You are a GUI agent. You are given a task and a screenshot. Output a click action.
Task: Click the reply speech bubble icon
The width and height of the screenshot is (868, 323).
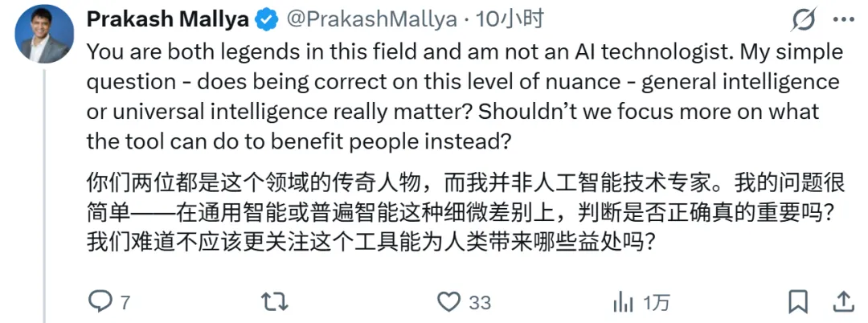point(100,302)
